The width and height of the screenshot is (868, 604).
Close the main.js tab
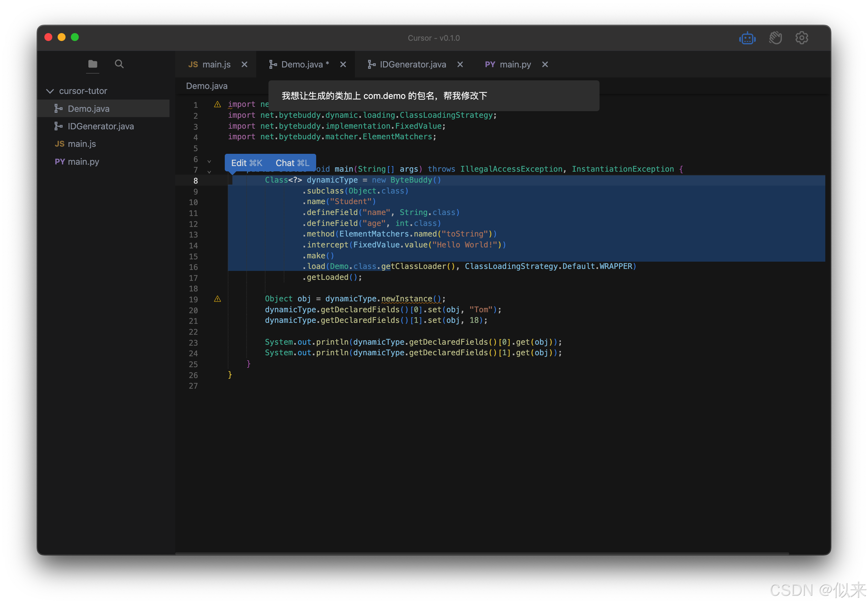[245, 65]
